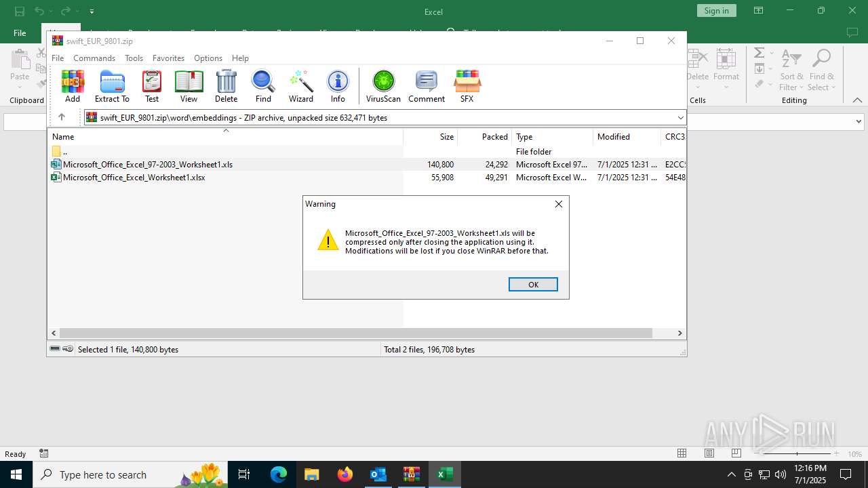Add an archive Comment
This screenshot has width=868, height=488.
point(427,86)
